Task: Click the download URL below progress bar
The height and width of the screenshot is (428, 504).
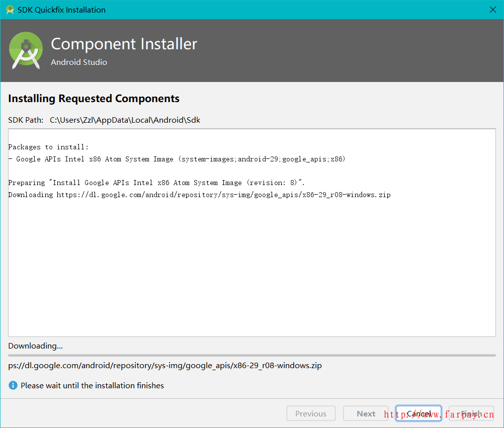Action: pyautogui.click(x=165, y=365)
